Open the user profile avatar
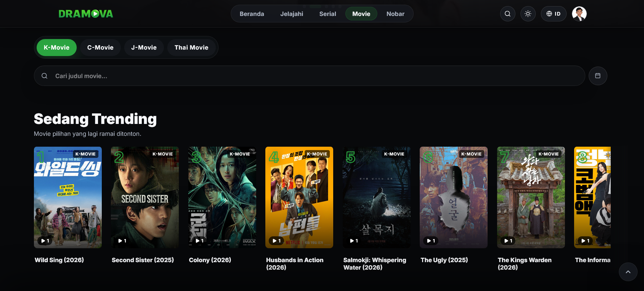This screenshot has width=644, height=291. (x=579, y=14)
